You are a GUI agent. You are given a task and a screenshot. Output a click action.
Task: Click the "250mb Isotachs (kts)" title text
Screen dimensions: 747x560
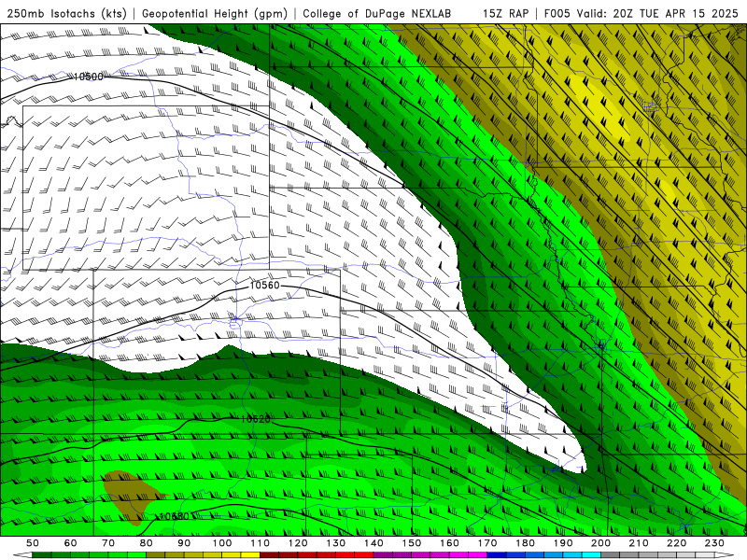(x=66, y=13)
